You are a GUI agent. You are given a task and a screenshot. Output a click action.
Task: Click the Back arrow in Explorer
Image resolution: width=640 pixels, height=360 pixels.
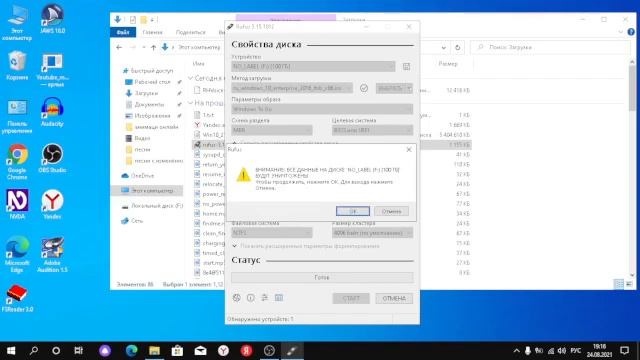tap(119, 47)
